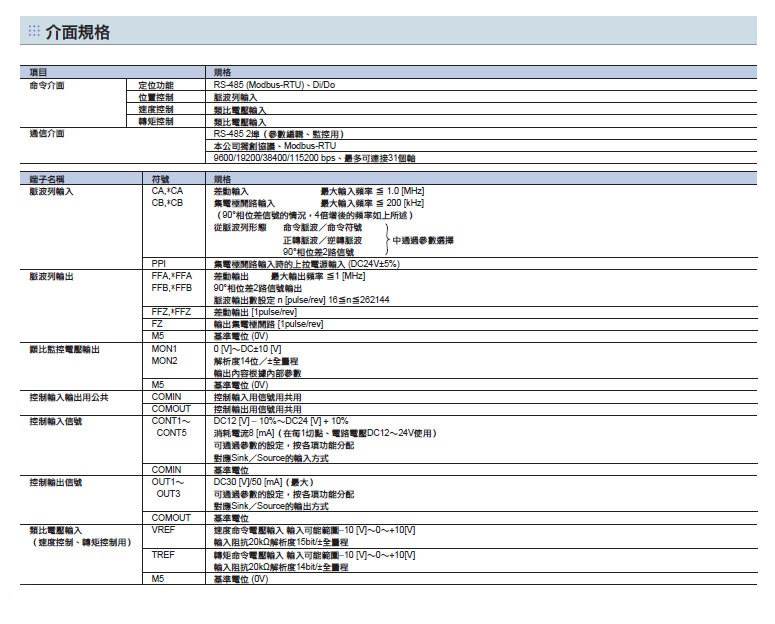The image size is (775, 624).
Task: Click the dotted grid icon beside 介面規格
Action: click(34, 32)
